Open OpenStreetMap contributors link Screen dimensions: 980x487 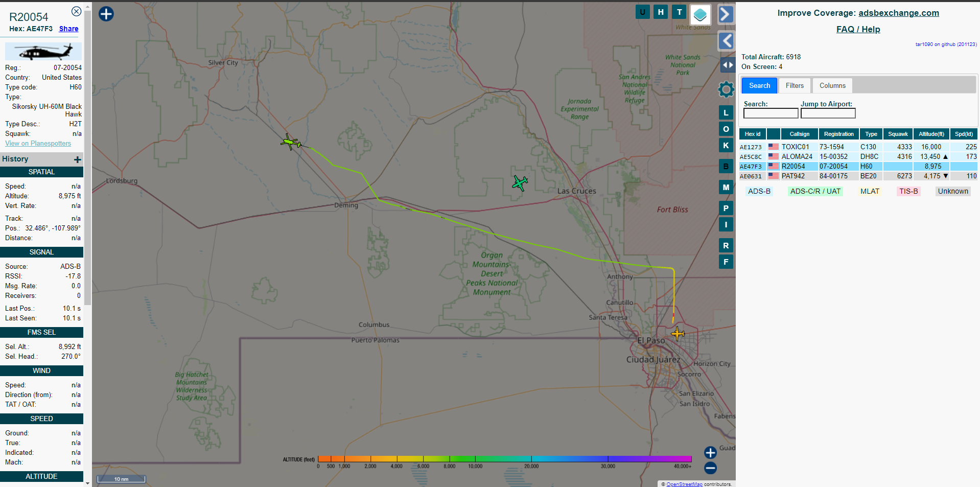(x=684, y=484)
